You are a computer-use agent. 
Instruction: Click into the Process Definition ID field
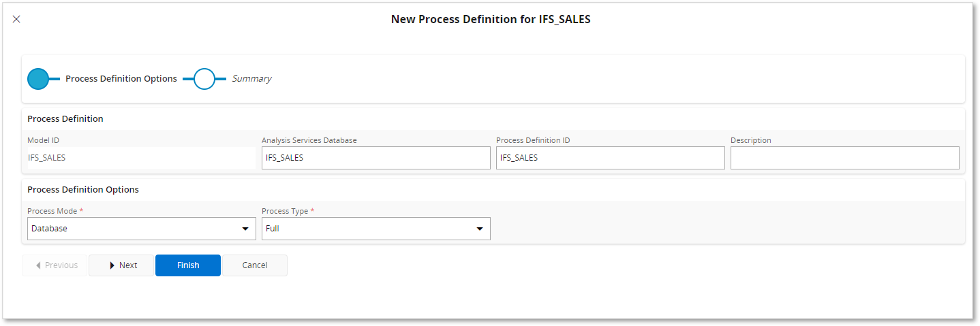pos(610,158)
